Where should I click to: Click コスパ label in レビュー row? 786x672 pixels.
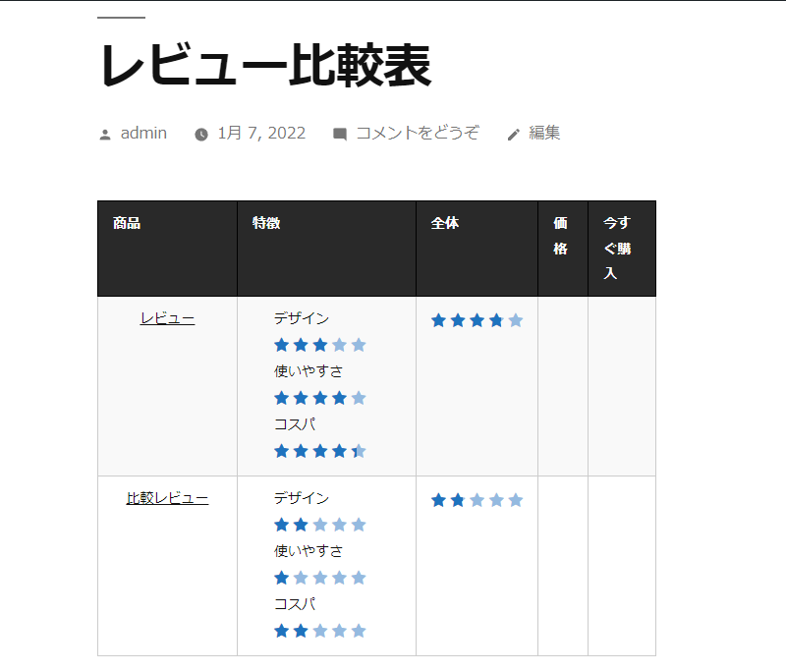(295, 424)
